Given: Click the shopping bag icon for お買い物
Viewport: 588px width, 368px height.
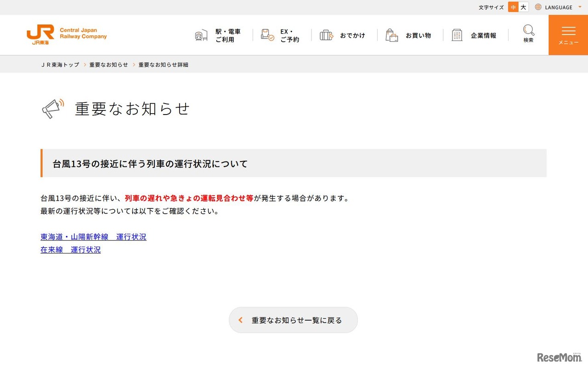Looking at the screenshot, I should coord(392,35).
